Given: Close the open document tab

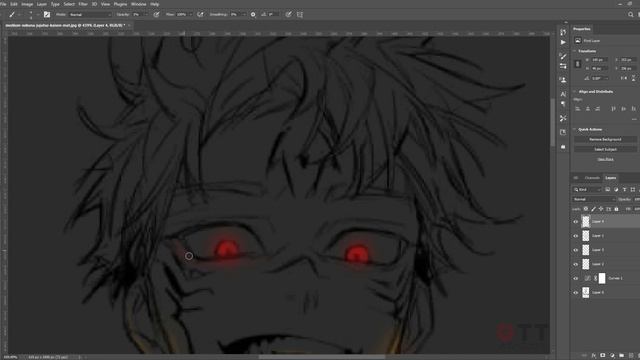Looking at the screenshot, I should (129, 25).
